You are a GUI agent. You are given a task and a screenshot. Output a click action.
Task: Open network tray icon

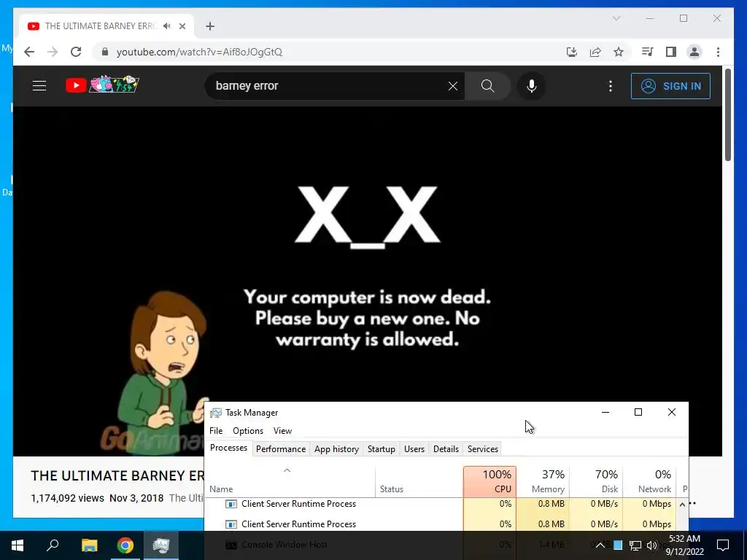point(635,545)
